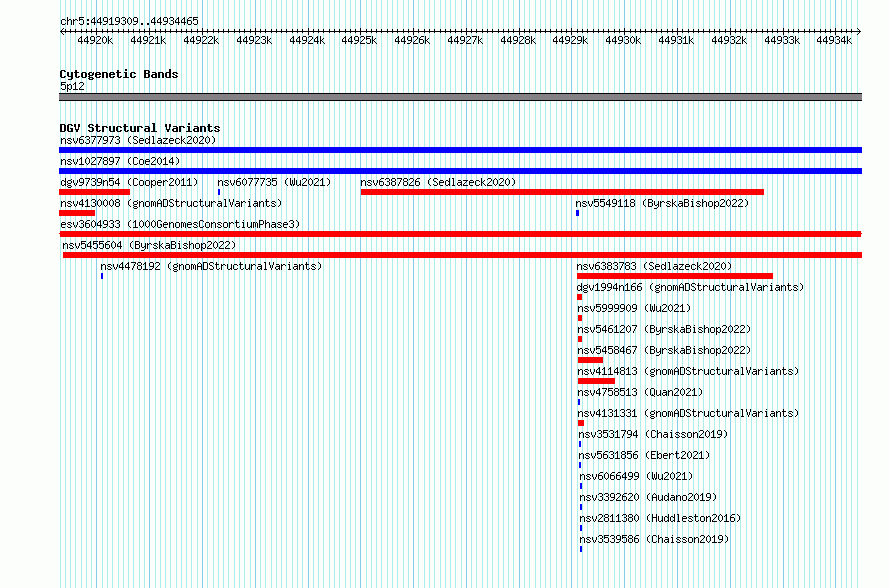Open nsv4478192 (gnomADStructuralVariants) label
The width and height of the screenshot is (890, 588).
[211, 266]
